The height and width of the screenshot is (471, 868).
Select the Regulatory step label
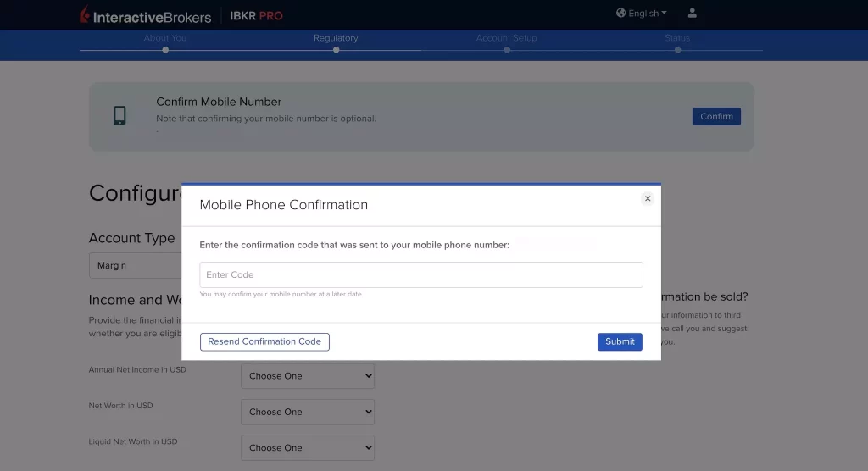click(336, 38)
